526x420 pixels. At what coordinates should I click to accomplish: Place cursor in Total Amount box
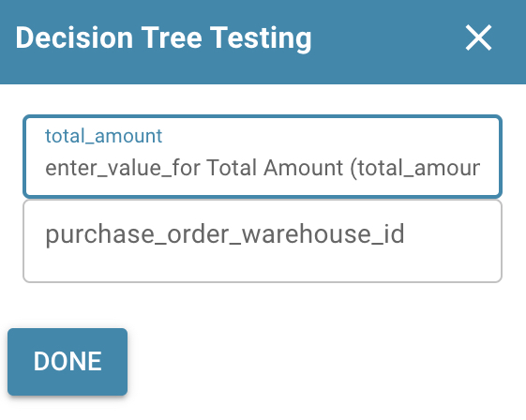(263, 157)
